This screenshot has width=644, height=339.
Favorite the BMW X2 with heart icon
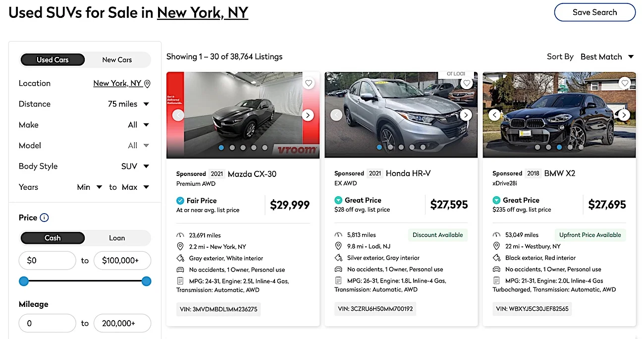tap(625, 83)
